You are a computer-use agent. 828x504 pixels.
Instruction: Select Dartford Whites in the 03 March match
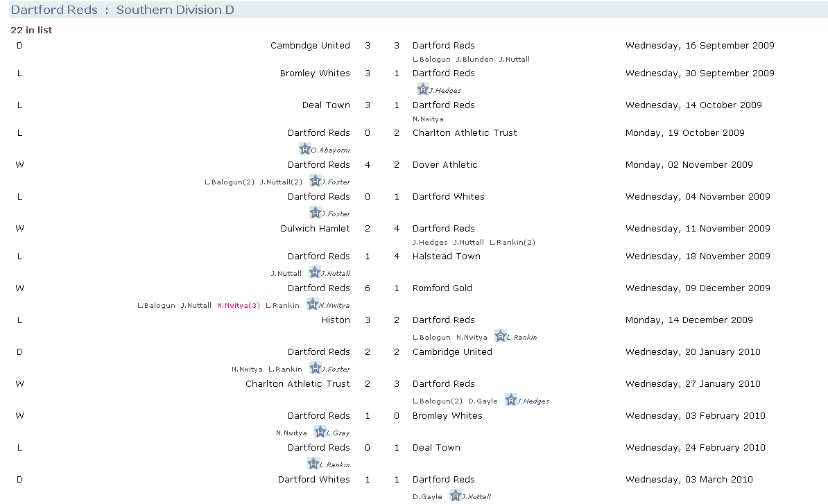[x=313, y=480]
